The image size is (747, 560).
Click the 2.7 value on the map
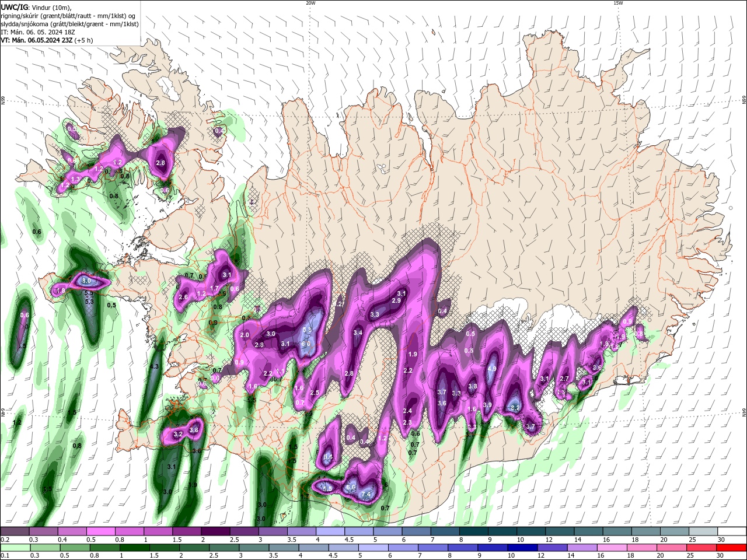(x=564, y=379)
